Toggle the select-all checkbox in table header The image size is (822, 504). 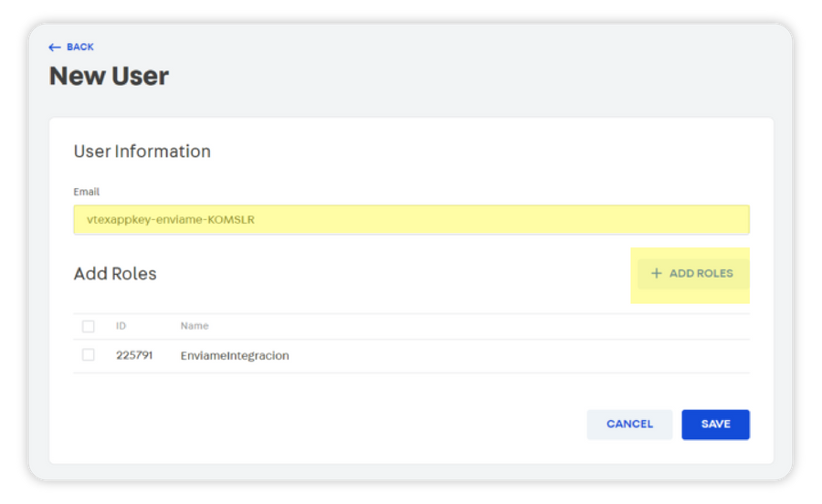[89, 326]
